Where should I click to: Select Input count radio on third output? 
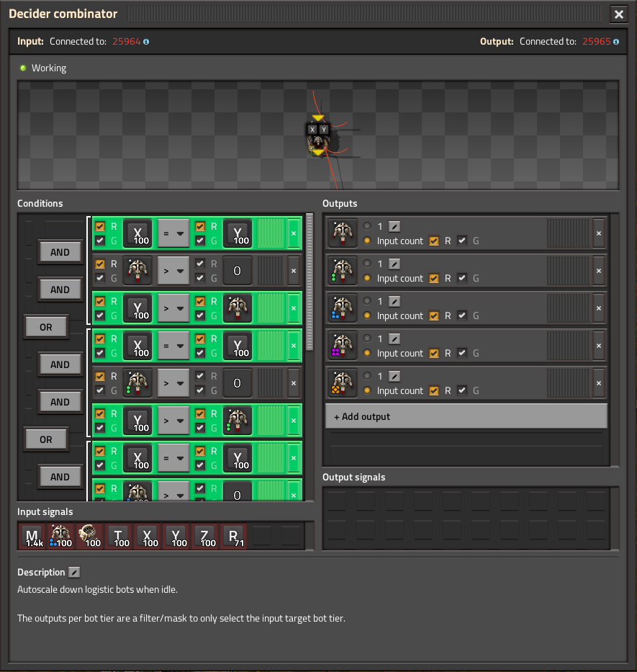point(367,315)
